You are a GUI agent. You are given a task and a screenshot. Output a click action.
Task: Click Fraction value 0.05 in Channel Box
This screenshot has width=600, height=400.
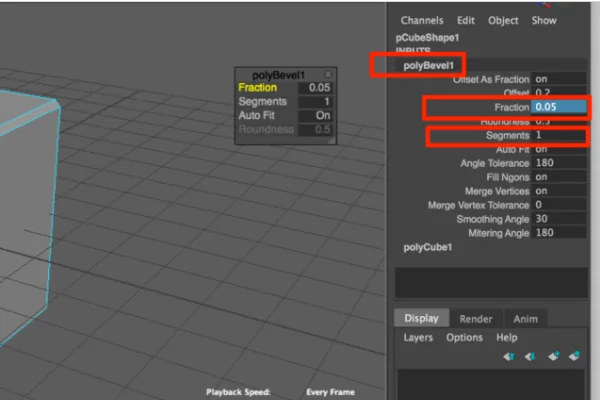(558, 107)
